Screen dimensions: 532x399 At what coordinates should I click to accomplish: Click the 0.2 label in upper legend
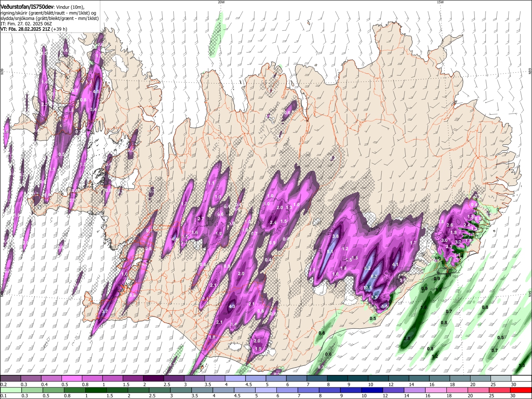tap(3, 384)
